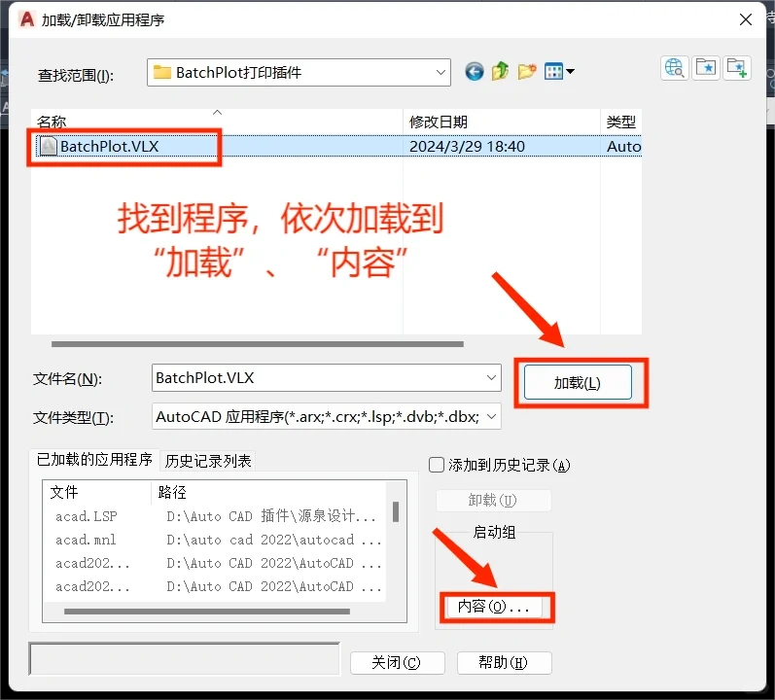The height and width of the screenshot is (700, 775).
Task: Sort files by 修改日期 column header
Action: 502,122
